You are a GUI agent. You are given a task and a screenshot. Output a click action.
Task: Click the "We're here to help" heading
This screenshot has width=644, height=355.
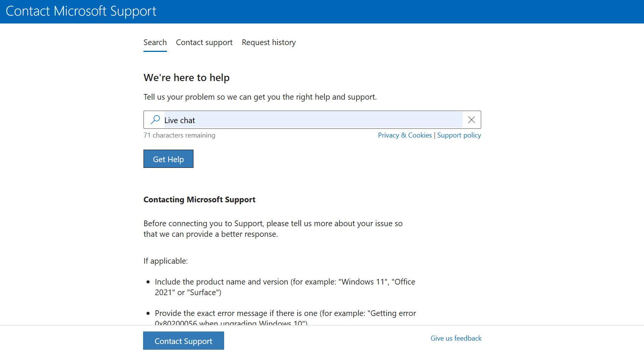coord(187,78)
